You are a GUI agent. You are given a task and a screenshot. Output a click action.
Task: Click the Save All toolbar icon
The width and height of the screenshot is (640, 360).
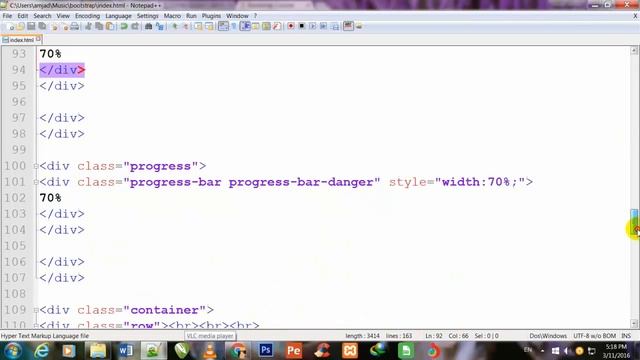point(42,27)
